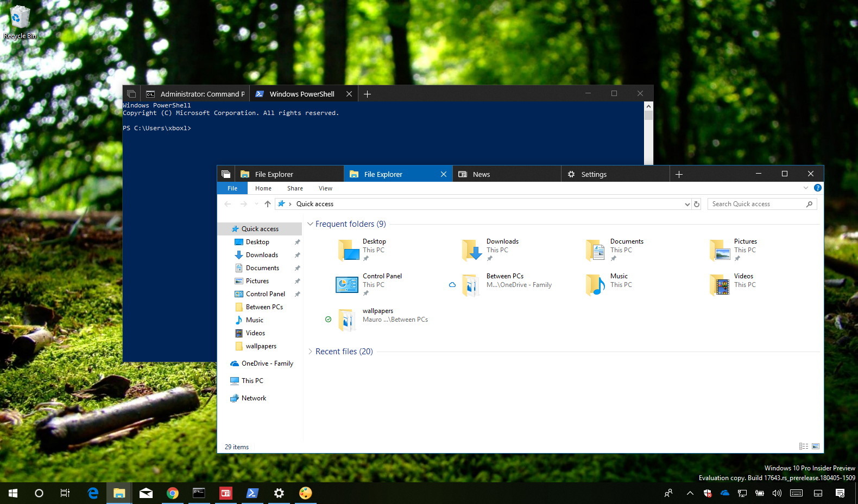The image size is (858, 504).
Task: Select Control Panel frequent folder tile
Action: click(x=369, y=284)
